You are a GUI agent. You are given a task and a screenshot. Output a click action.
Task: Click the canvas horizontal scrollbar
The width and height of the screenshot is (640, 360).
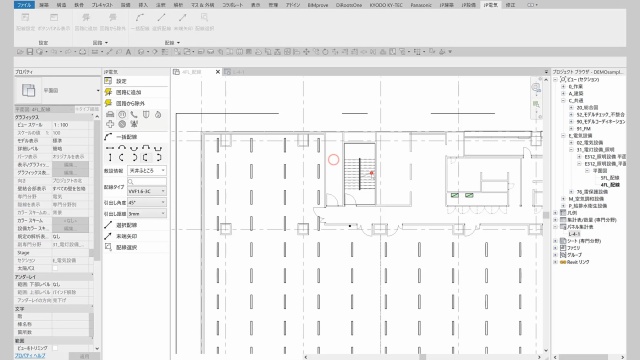click(x=422, y=357)
